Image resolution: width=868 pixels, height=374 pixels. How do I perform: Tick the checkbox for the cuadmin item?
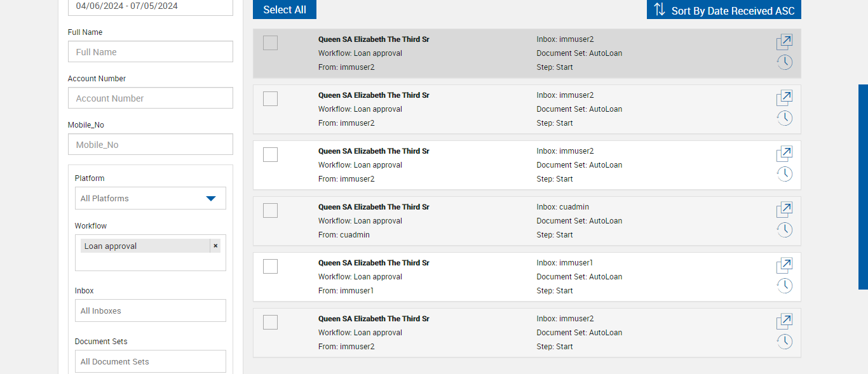(270, 210)
